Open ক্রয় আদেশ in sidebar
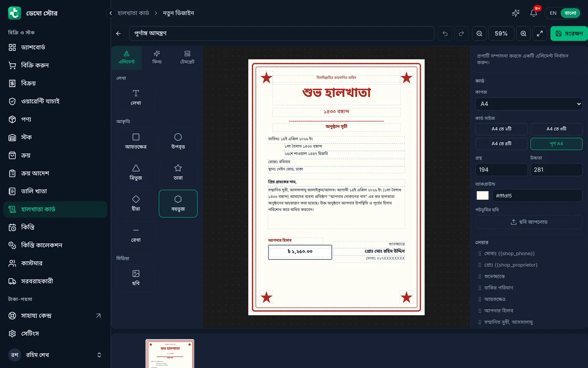The image size is (588, 368). [55, 173]
